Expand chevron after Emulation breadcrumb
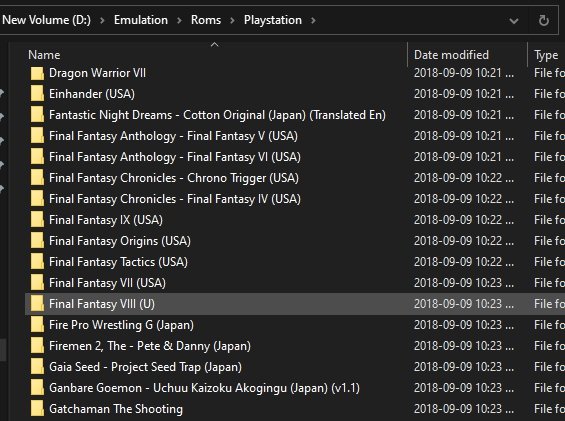The height and width of the screenshot is (421, 565). point(179,21)
